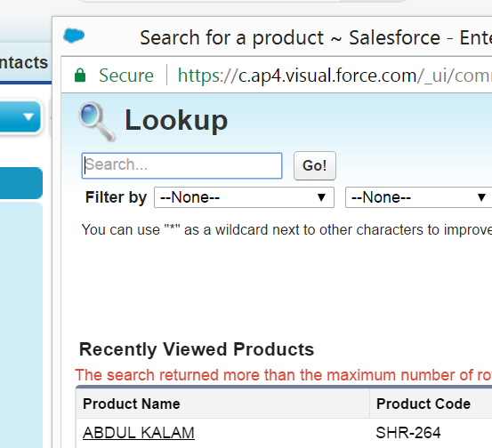Open the second --None-- filter dropdown
This screenshot has width=492, height=448.
coord(418,197)
